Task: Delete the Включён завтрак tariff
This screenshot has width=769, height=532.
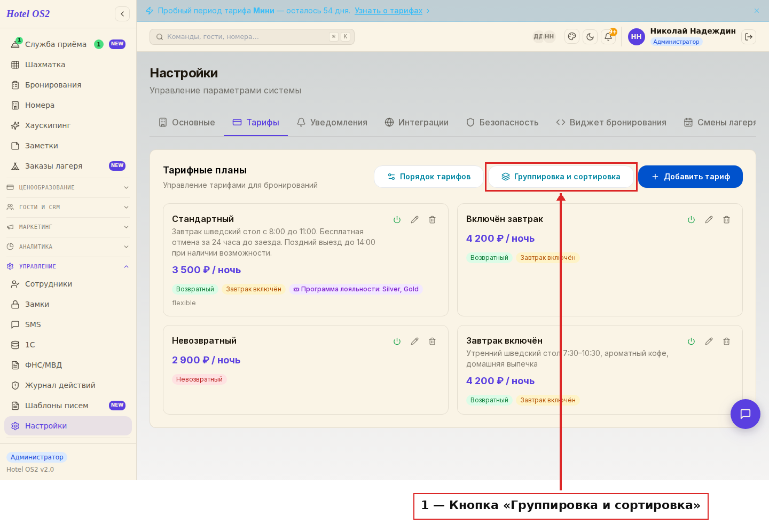Action: click(727, 220)
